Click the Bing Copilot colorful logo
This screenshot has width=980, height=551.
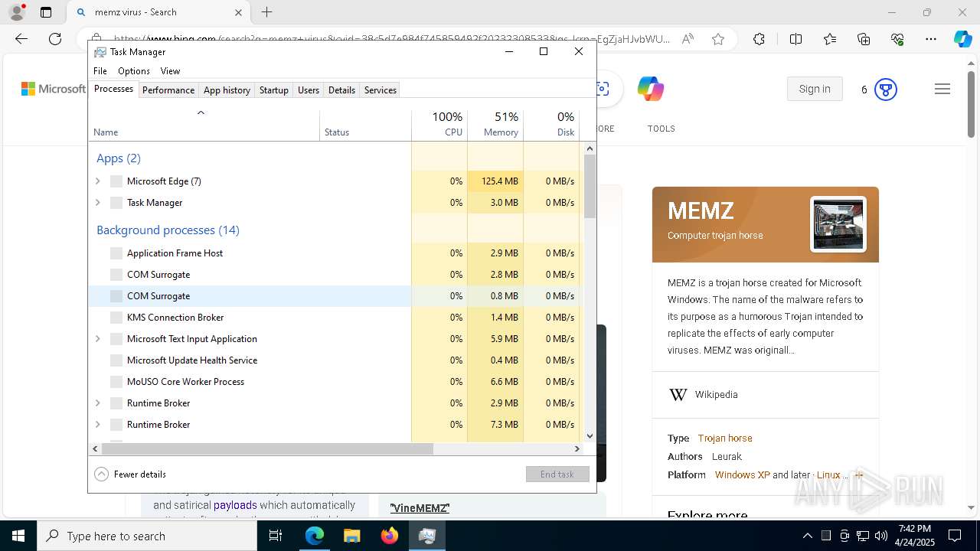click(x=650, y=89)
